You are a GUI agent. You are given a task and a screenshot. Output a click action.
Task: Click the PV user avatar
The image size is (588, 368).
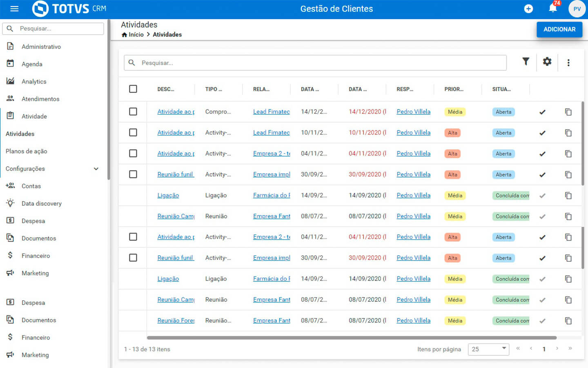point(577,9)
